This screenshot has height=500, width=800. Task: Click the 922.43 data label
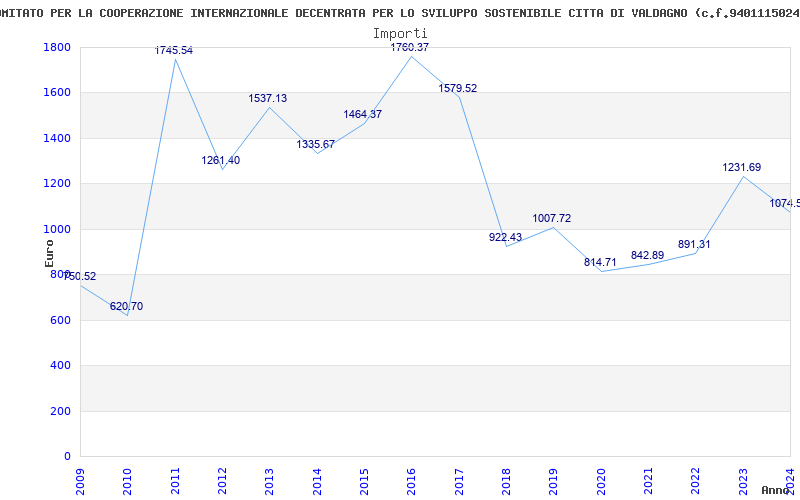pos(506,237)
